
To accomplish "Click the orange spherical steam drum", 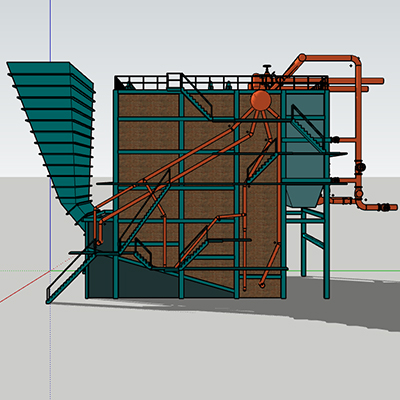I will tap(260, 100).
